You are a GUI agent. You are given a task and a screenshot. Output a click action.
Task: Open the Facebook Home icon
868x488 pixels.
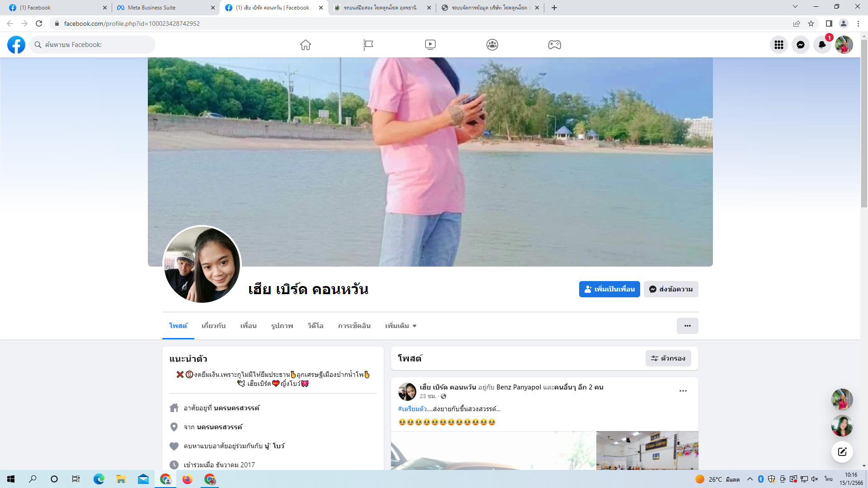(306, 45)
